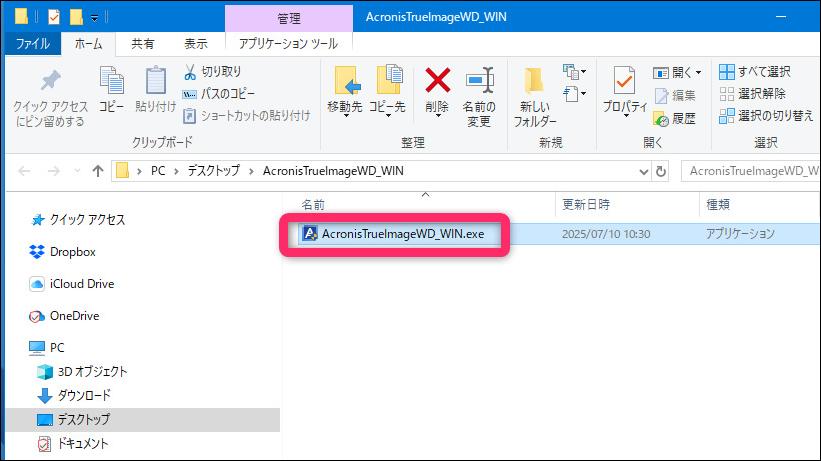Cut selection with 切り取り scissors
The height and width of the screenshot is (461, 821).
point(213,72)
